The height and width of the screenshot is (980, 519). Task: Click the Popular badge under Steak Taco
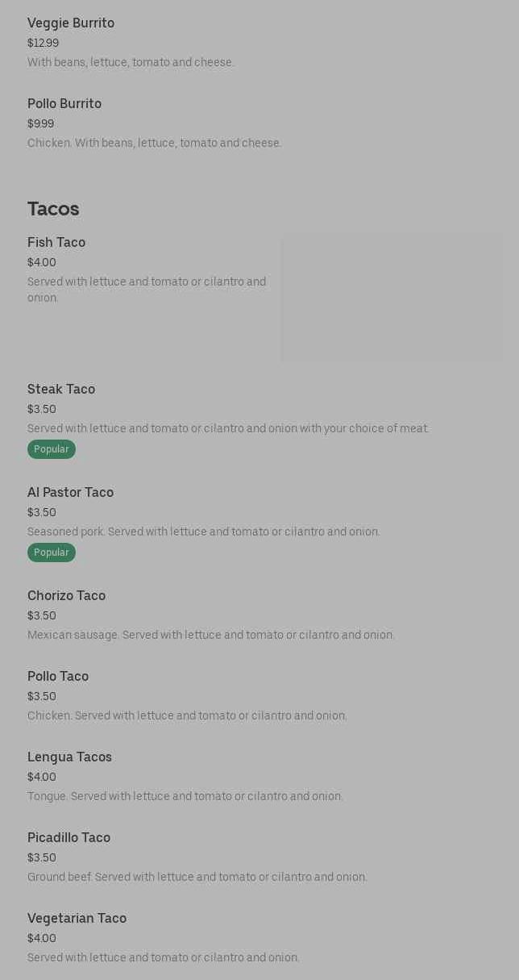point(52,449)
